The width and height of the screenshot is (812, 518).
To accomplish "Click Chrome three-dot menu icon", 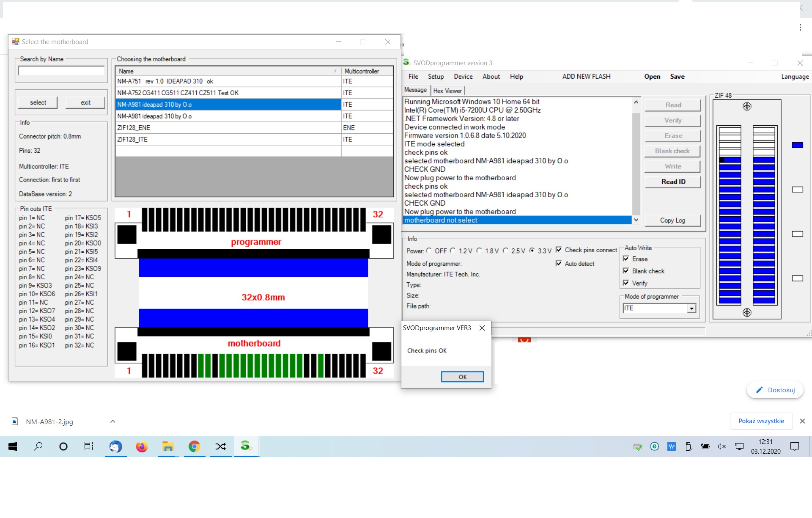I will click(801, 28).
